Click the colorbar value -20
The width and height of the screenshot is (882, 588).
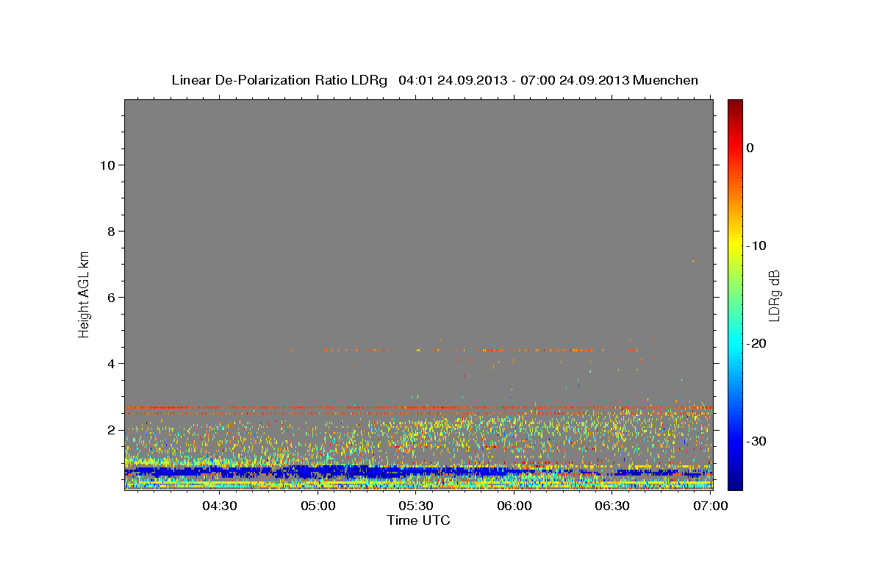click(757, 343)
